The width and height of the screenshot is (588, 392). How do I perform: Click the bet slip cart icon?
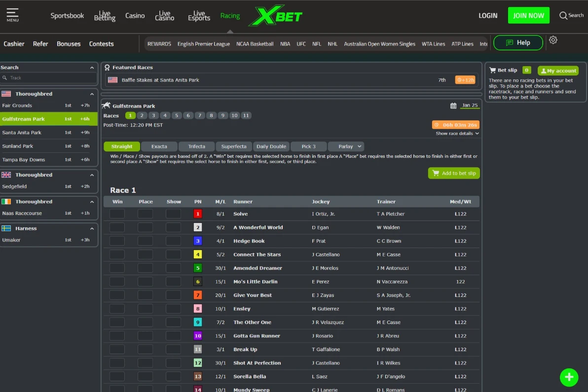492,71
